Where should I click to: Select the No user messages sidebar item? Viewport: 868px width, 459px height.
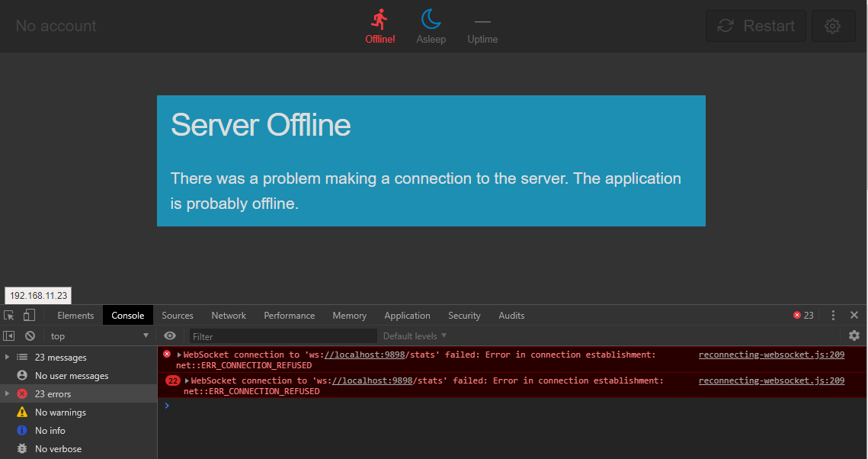click(78, 376)
